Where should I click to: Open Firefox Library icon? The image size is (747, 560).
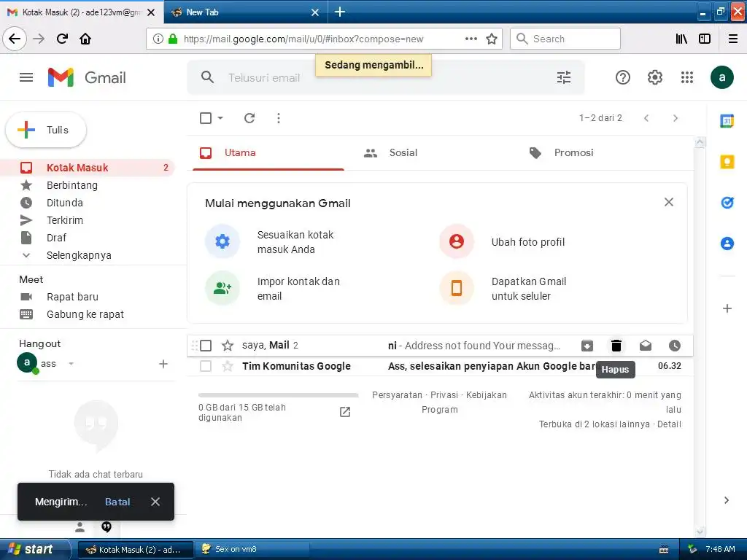(x=681, y=39)
